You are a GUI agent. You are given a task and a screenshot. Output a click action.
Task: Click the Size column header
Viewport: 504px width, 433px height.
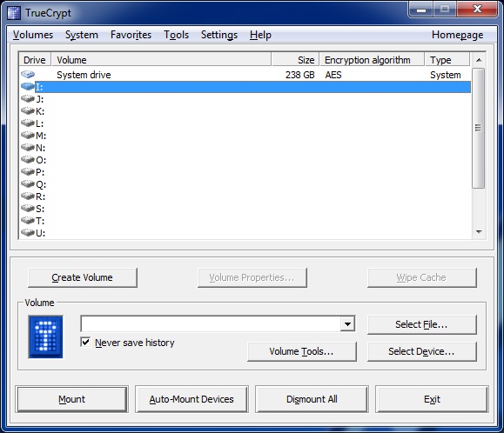(295, 60)
